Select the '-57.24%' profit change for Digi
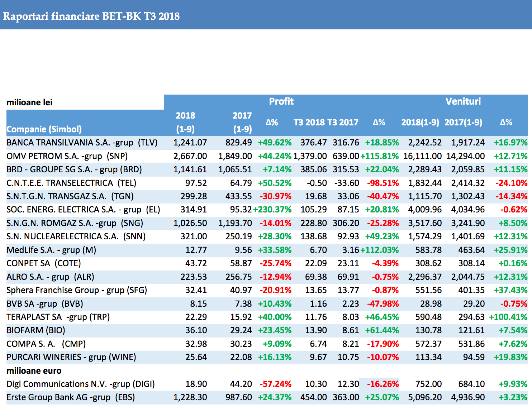Screen dimensions: 532x407 [276, 384]
